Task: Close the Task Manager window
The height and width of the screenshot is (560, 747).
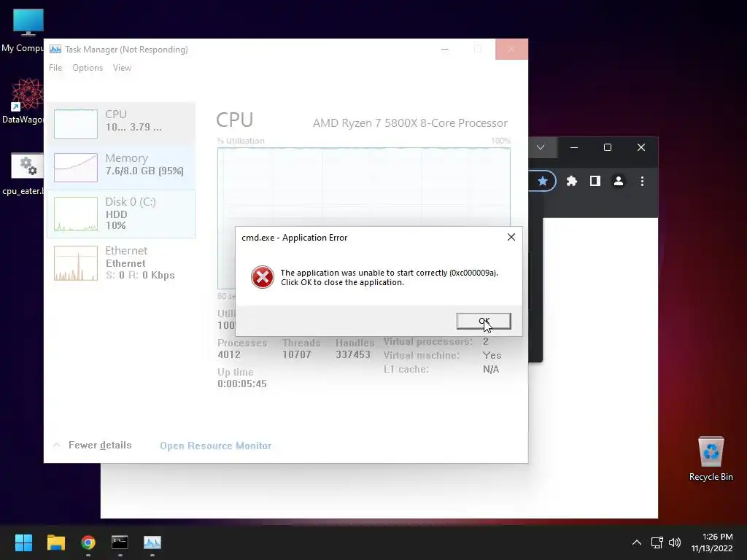Action: pyautogui.click(x=511, y=49)
